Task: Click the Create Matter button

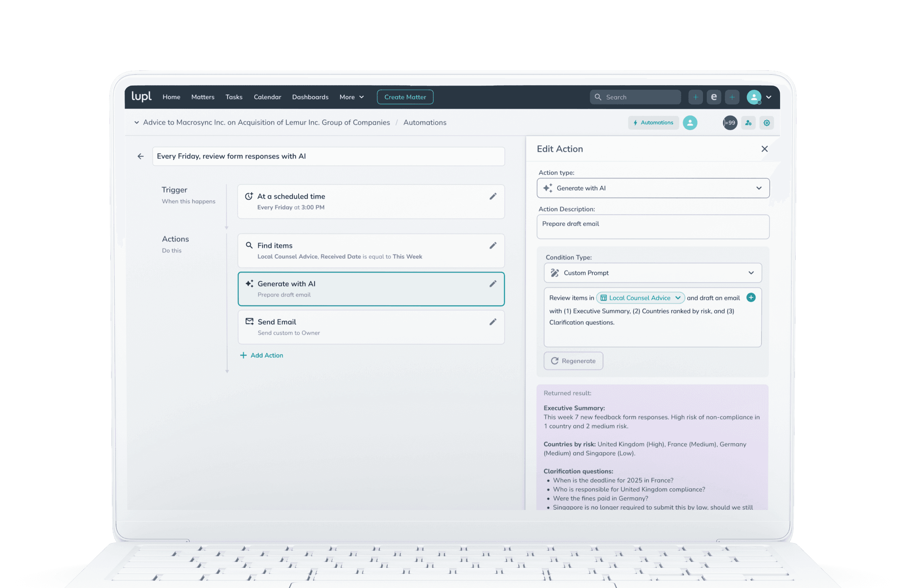Action: click(405, 97)
